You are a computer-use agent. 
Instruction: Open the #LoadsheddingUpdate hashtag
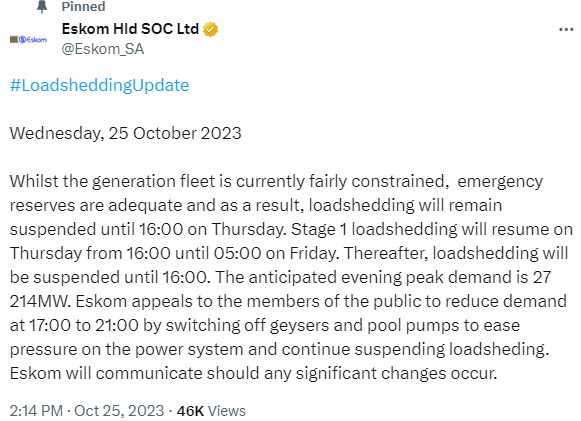pyautogui.click(x=99, y=85)
